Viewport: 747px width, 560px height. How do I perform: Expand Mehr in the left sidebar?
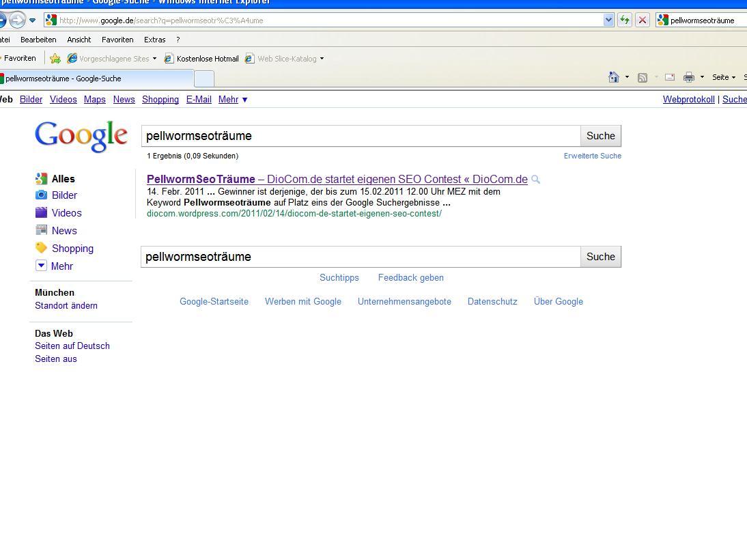(x=55, y=266)
